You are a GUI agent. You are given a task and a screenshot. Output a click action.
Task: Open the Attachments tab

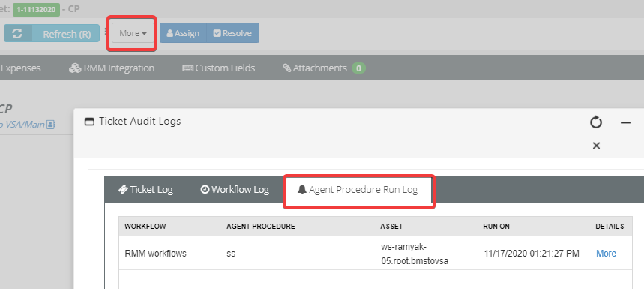tap(315, 68)
